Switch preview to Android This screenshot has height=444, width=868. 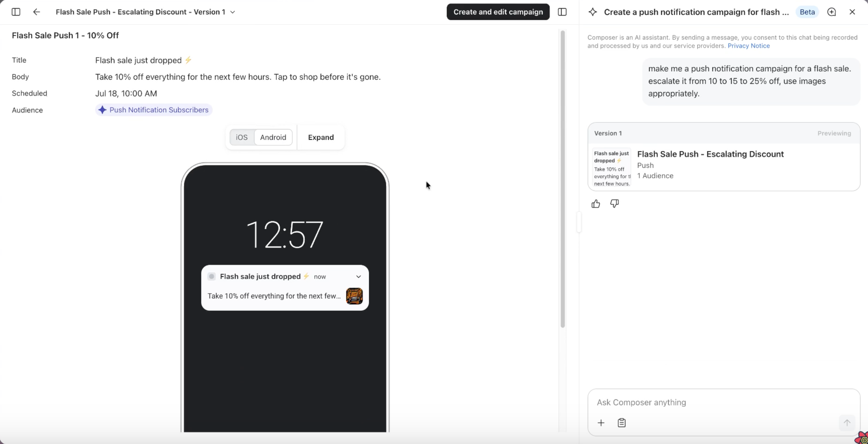273,137
